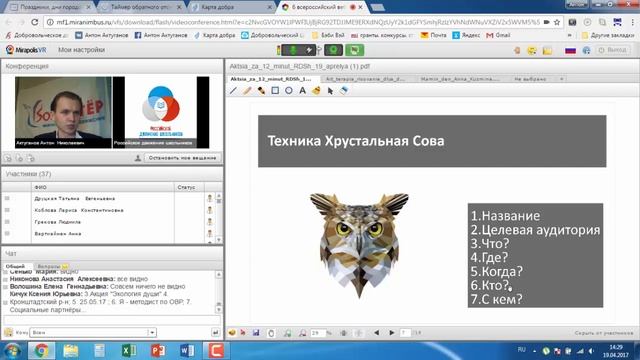Switch to Art_terapia document tab

point(364,79)
